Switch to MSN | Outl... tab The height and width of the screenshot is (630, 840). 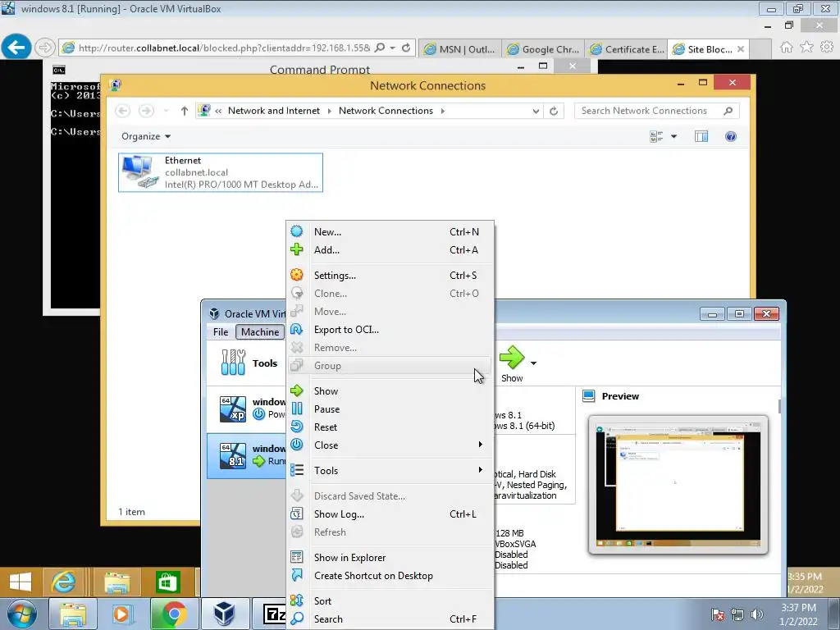460,49
